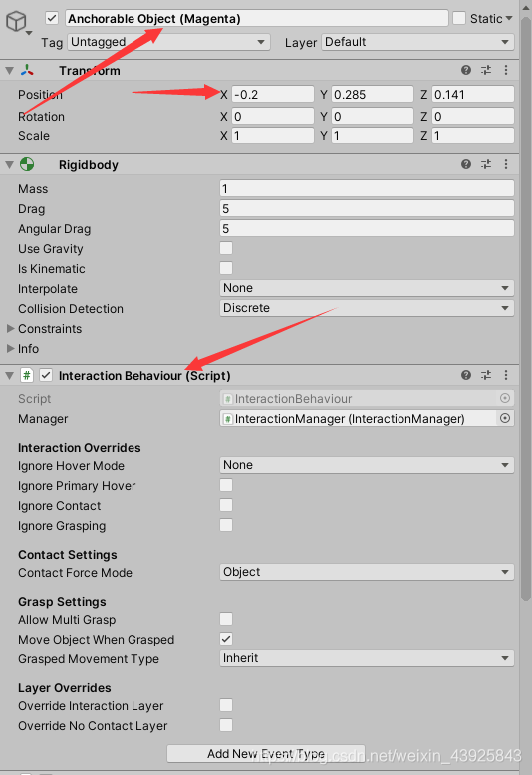Click the Rotation Y field
This screenshot has height=775, width=532.
(x=373, y=117)
